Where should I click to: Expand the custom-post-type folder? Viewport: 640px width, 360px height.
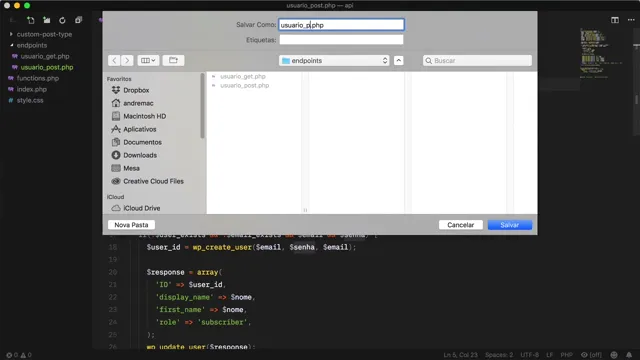pyautogui.click(x=44, y=34)
